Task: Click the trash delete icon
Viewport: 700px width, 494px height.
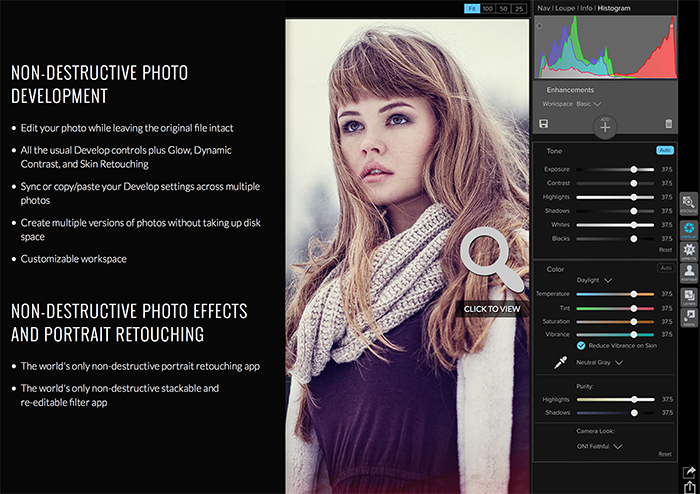Action: tap(668, 124)
